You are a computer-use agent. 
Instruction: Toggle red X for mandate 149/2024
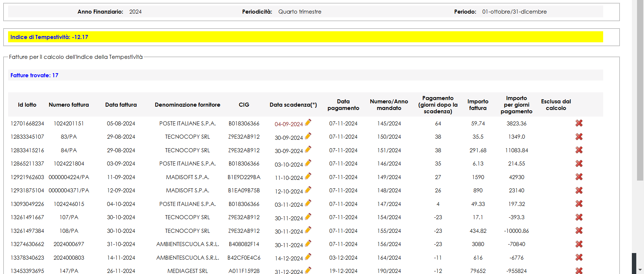579,177
